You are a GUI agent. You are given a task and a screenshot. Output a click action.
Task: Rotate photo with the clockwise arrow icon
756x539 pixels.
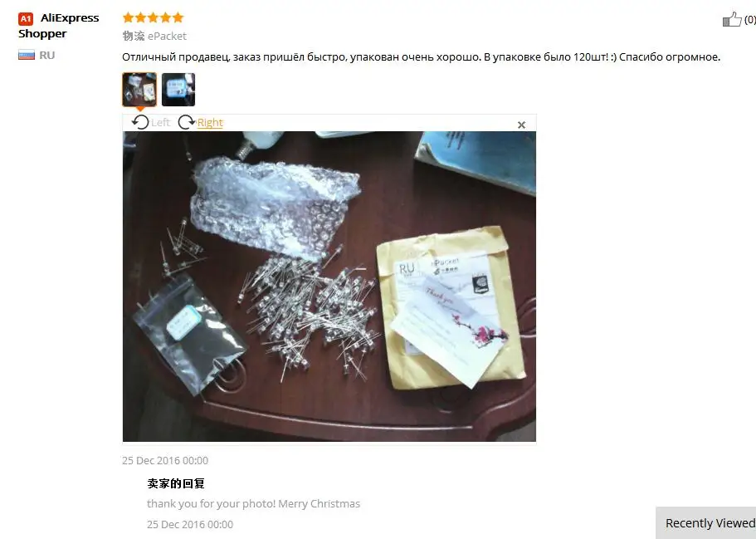click(186, 123)
